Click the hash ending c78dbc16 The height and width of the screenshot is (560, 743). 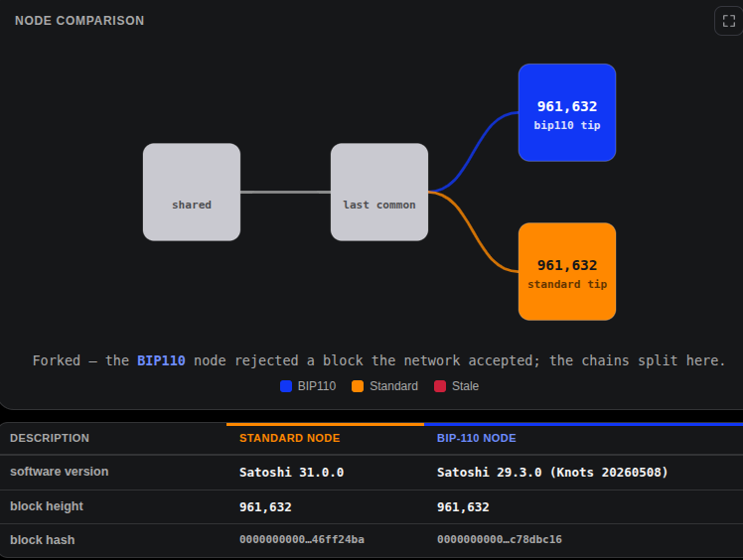click(x=500, y=539)
